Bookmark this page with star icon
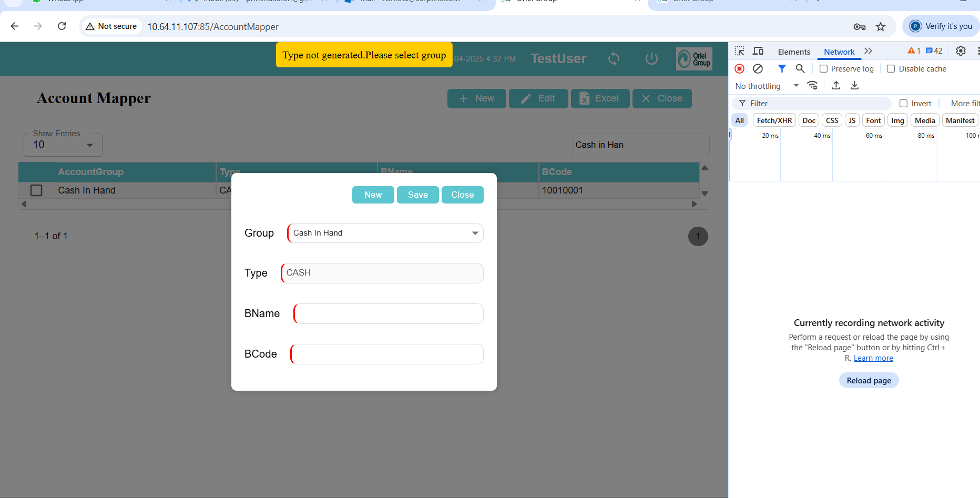980x498 pixels. pyautogui.click(x=881, y=26)
